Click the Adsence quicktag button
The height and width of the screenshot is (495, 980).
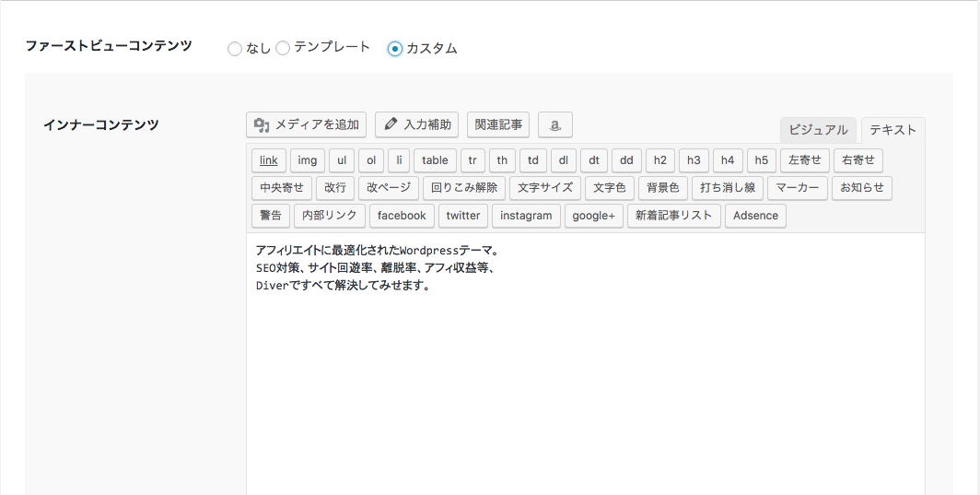click(x=755, y=216)
